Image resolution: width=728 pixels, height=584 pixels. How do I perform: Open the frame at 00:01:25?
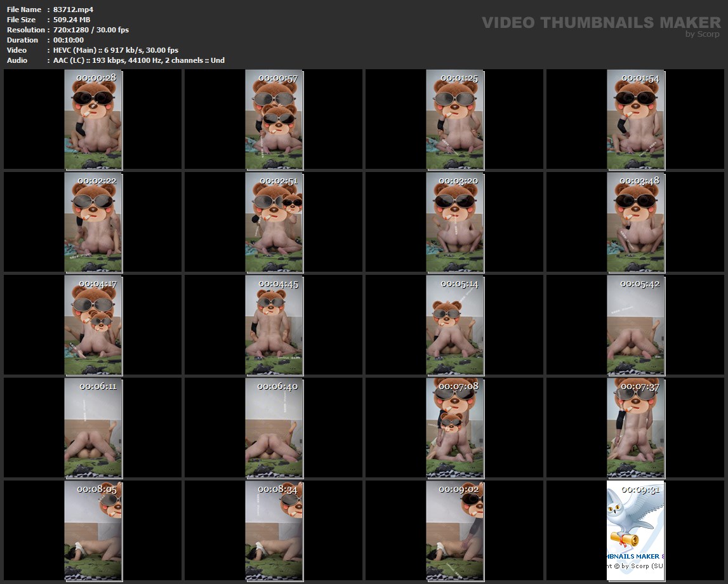[x=454, y=120]
